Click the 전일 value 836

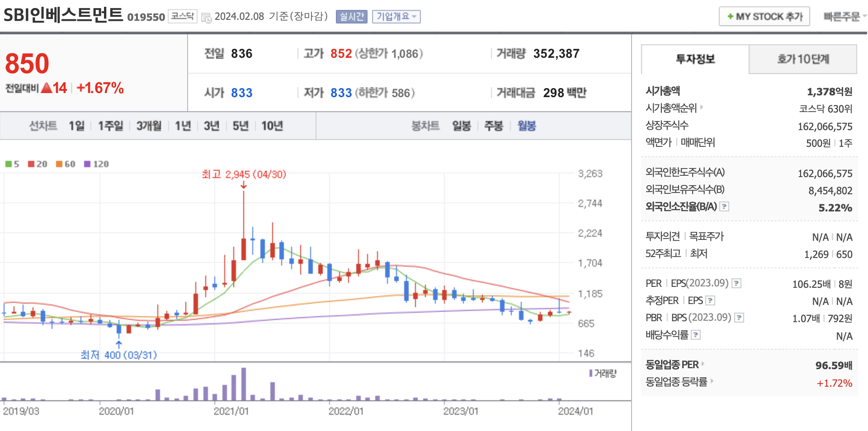point(242,54)
